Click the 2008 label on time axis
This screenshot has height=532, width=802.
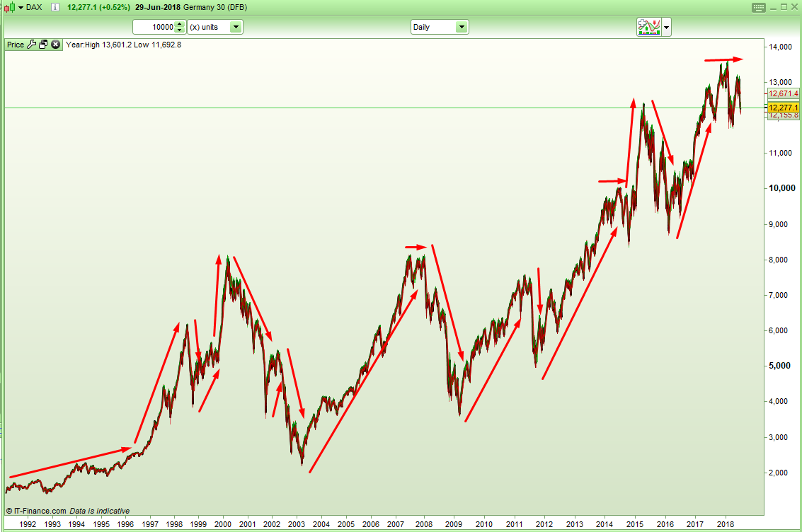[423, 524]
